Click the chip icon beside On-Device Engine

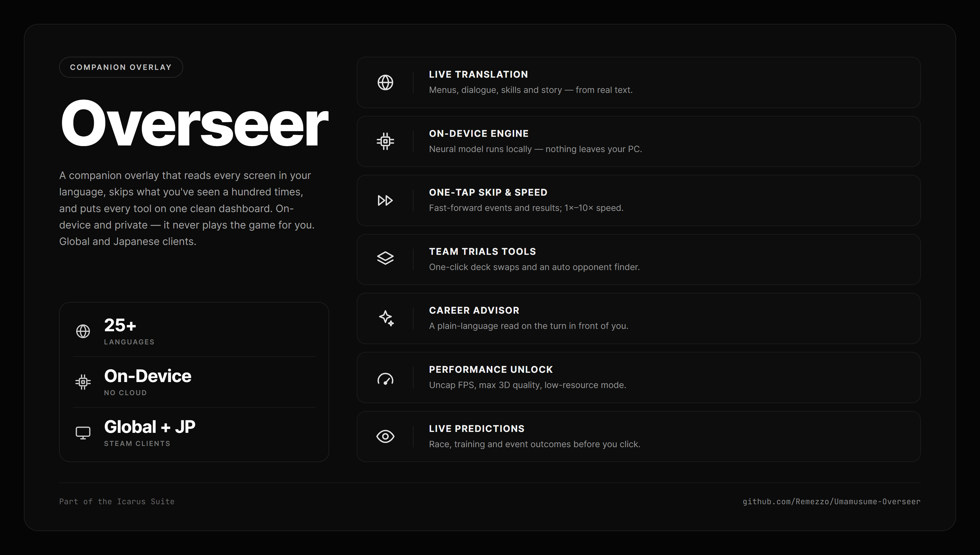pyautogui.click(x=385, y=141)
